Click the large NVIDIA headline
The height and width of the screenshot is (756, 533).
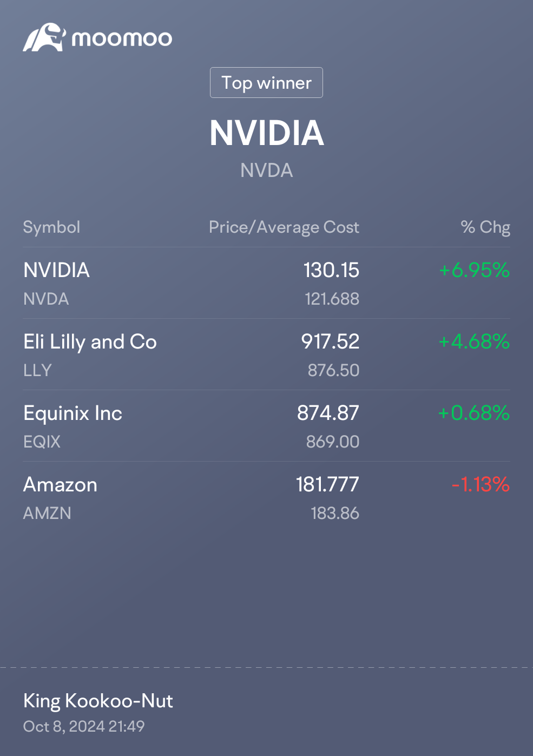pyautogui.click(x=267, y=133)
